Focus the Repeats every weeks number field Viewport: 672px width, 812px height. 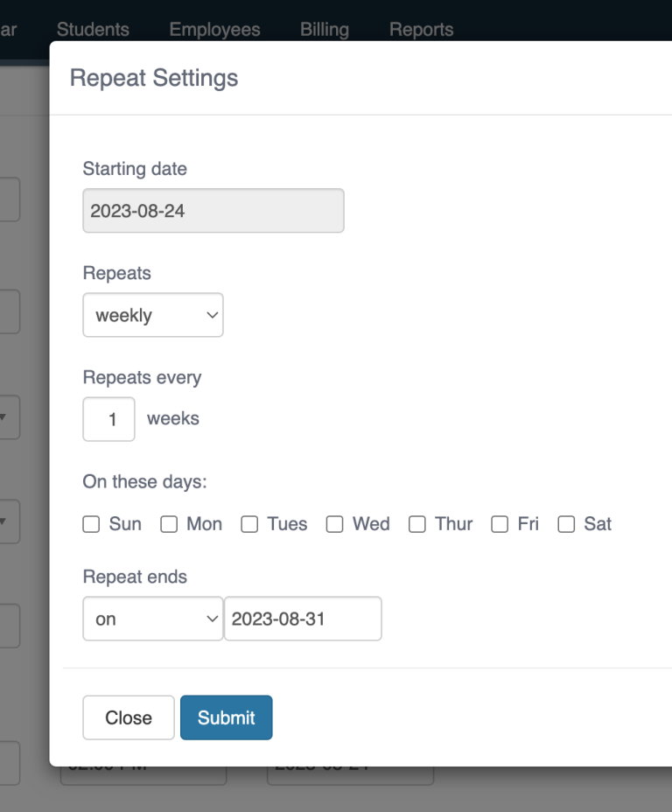point(108,419)
